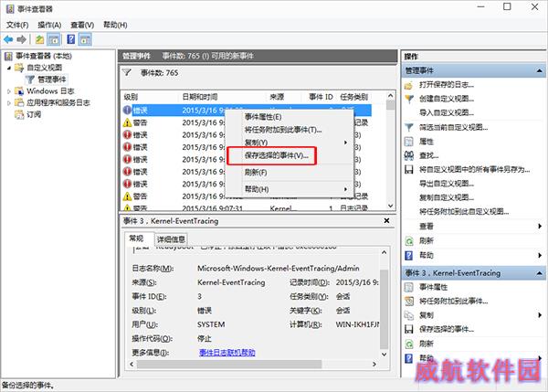Click 复制自定义视图... in the actions pane
The width and height of the screenshot is (548, 392).
447,197
